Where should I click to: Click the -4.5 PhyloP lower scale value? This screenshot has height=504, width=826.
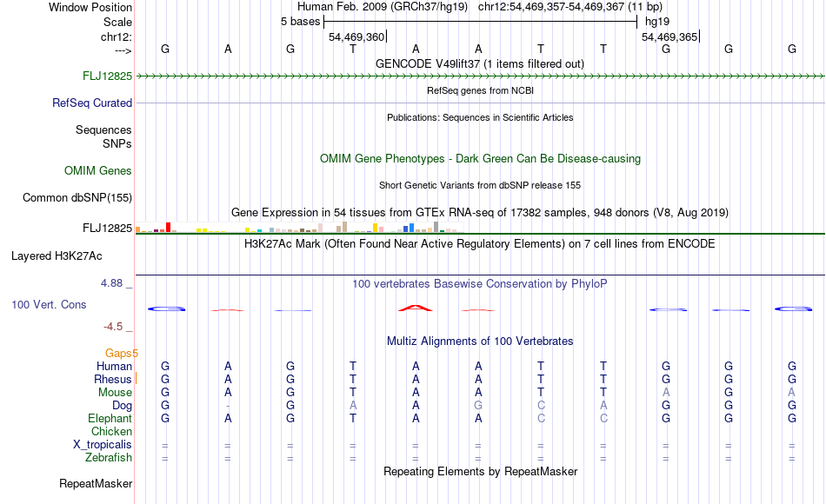click(x=113, y=327)
